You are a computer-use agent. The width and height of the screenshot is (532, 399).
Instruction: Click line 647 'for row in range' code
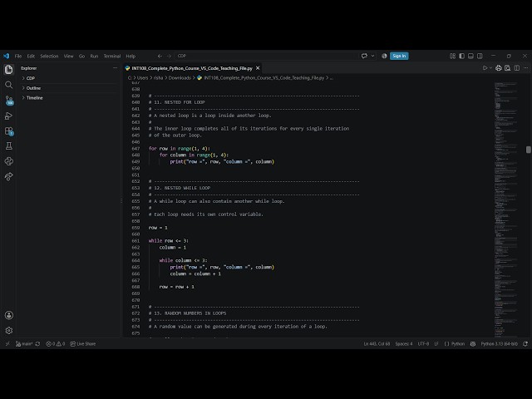tap(180, 149)
